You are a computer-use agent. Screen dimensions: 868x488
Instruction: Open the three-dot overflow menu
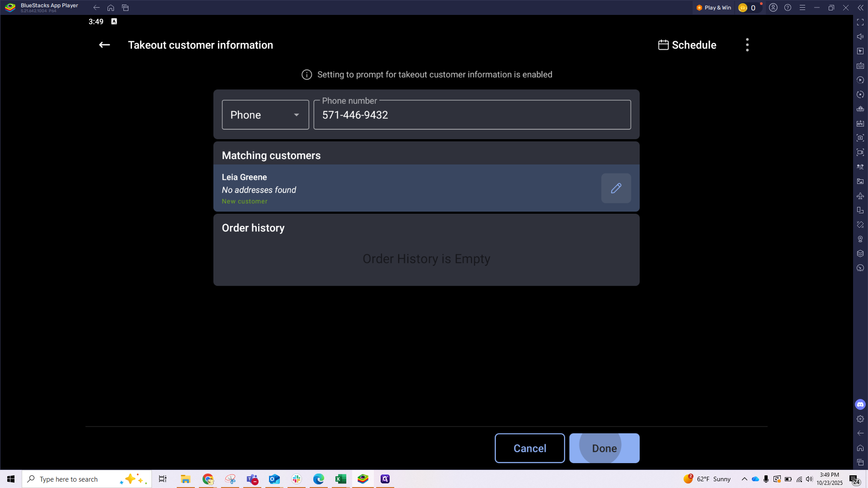(x=747, y=45)
